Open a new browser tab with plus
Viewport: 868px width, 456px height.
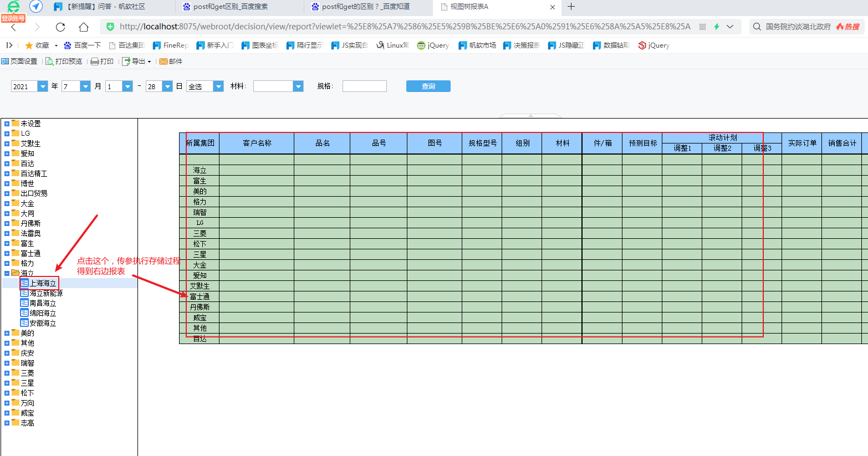(571, 7)
